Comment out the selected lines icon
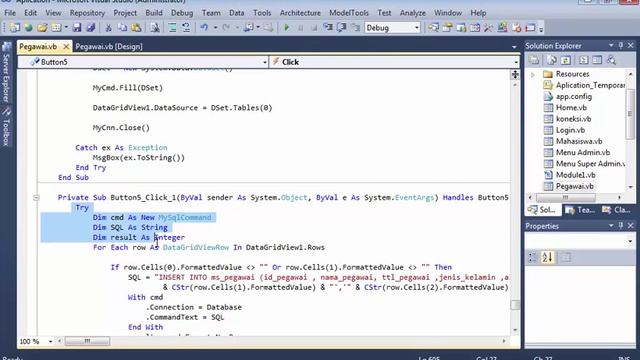This screenshot has height=360, width=640. (172, 28)
